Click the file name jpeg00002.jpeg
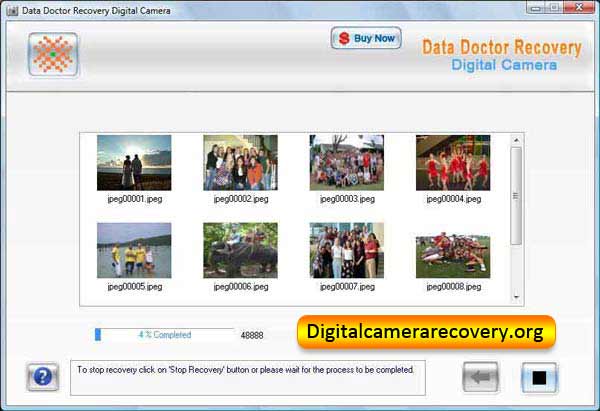 coord(241,199)
